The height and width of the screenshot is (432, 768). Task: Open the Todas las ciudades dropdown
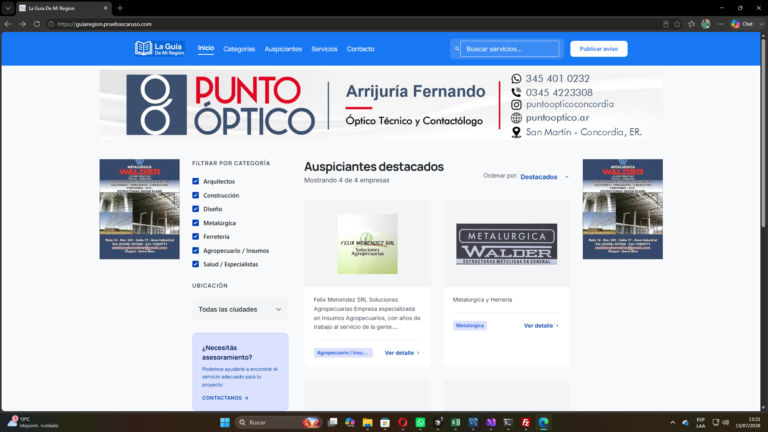[x=240, y=310]
